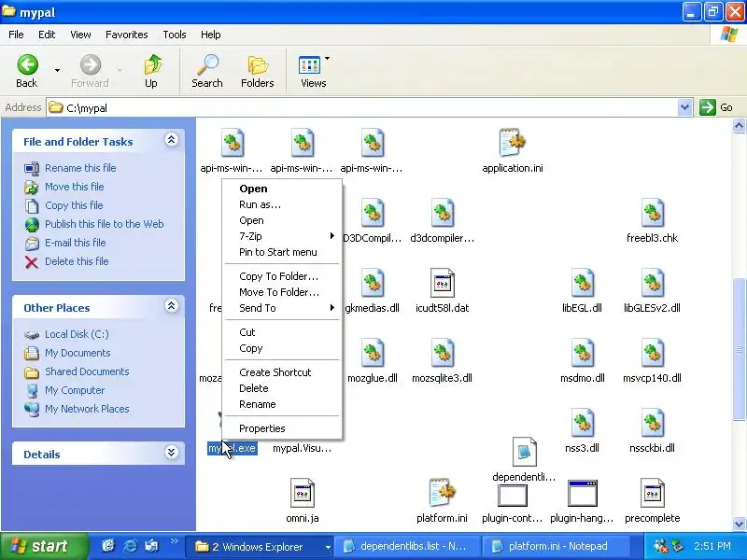The height and width of the screenshot is (560, 747).
Task: Choose Properties in context menu
Action: click(x=282, y=428)
